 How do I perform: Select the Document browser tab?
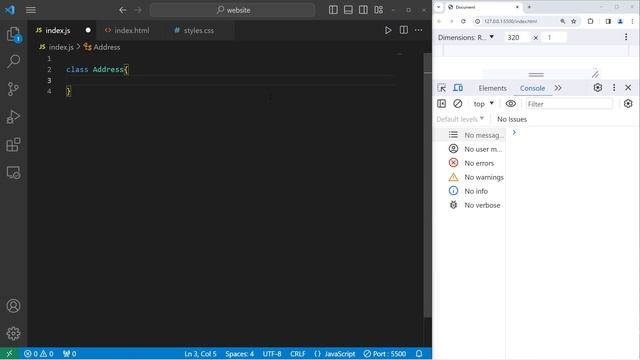(482, 7)
